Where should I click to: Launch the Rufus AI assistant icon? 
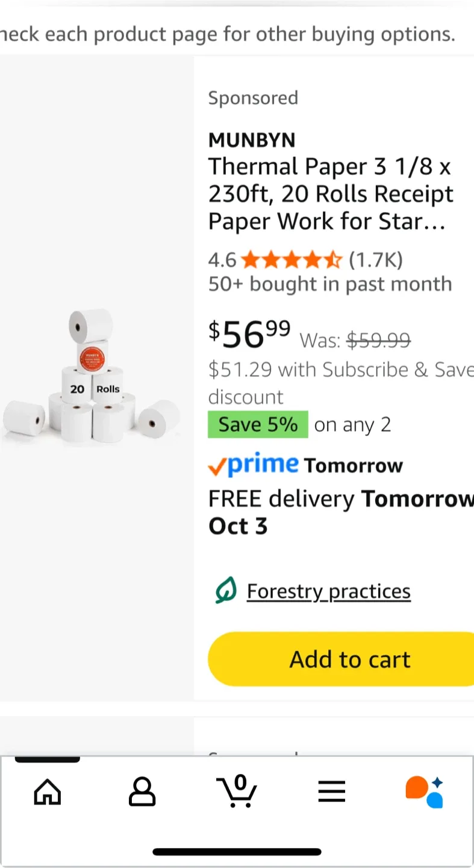425,792
